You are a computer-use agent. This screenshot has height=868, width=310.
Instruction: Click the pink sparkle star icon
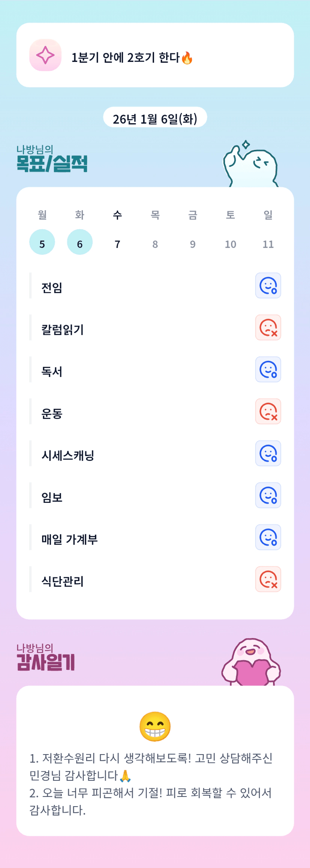(45, 55)
